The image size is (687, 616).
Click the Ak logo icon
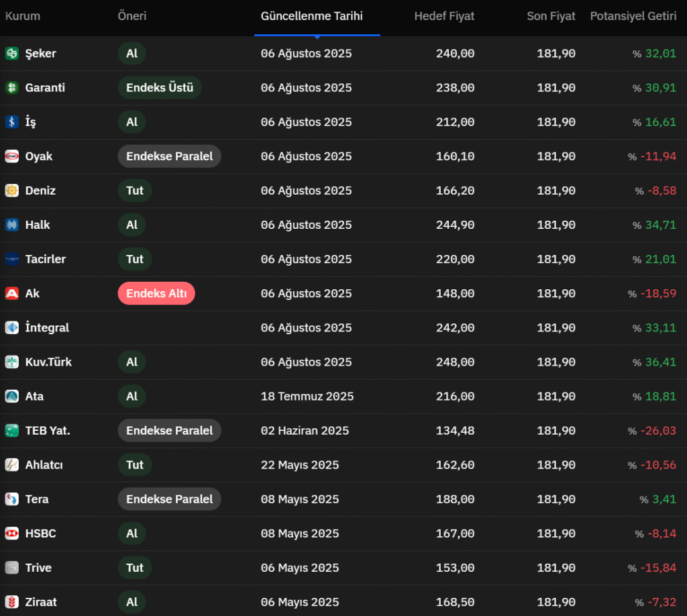point(12,293)
